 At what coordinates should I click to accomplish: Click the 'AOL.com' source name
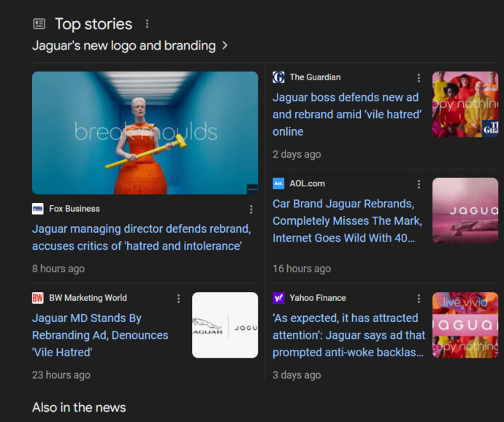click(x=308, y=183)
